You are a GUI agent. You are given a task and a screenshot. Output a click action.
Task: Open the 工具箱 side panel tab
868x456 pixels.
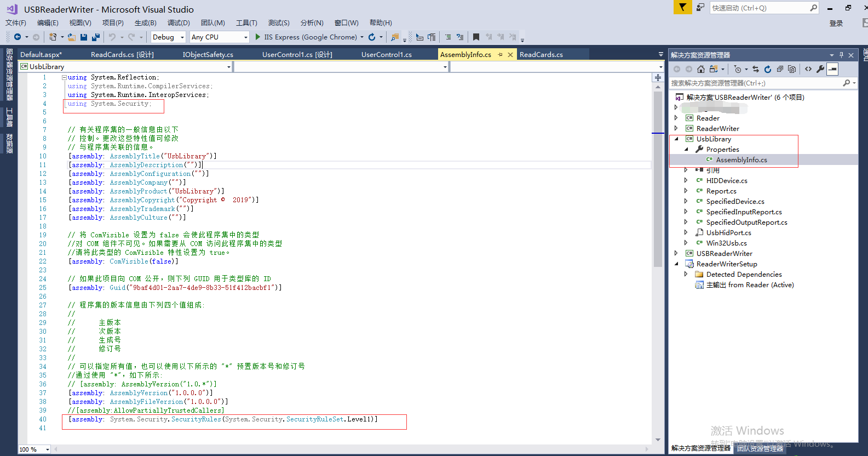9,117
